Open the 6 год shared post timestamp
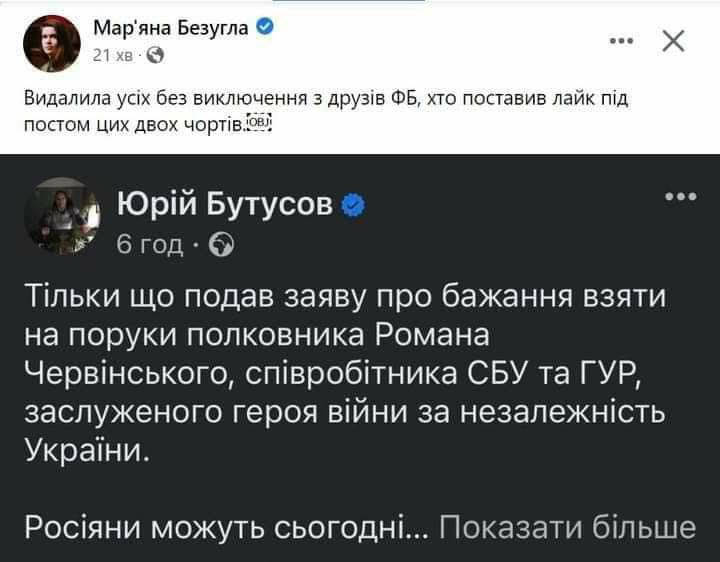The height and width of the screenshot is (562, 720). (150, 243)
